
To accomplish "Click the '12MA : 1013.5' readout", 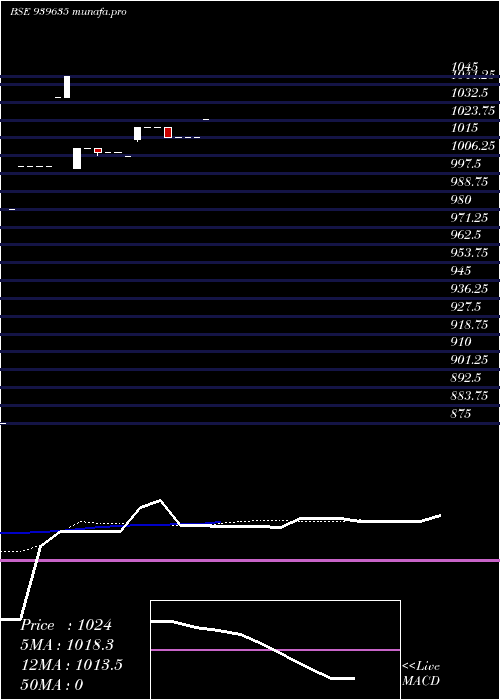I will click(72, 665).
